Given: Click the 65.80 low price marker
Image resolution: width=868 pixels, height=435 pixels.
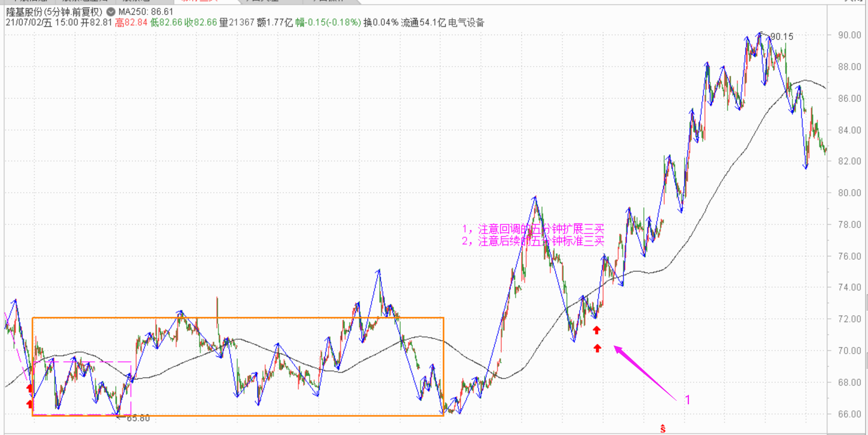Looking at the screenshot, I should (x=138, y=418).
